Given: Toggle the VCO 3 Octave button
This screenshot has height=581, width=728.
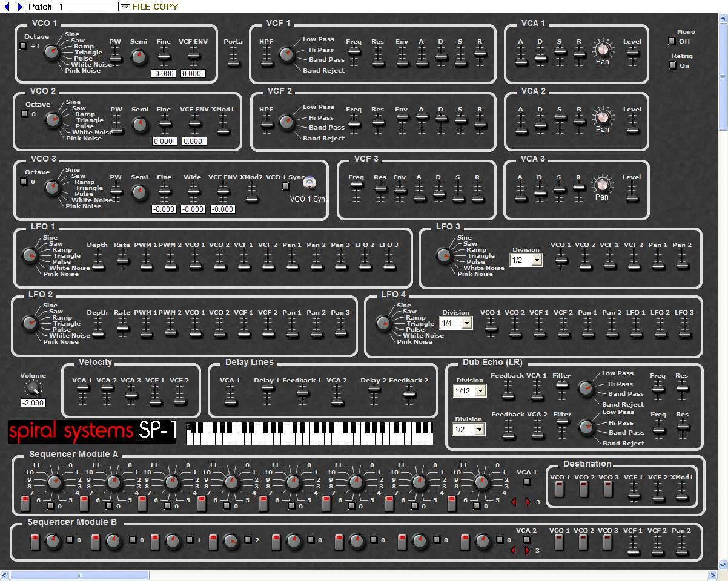Looking at the screenshot, I should tap(24, 182).
